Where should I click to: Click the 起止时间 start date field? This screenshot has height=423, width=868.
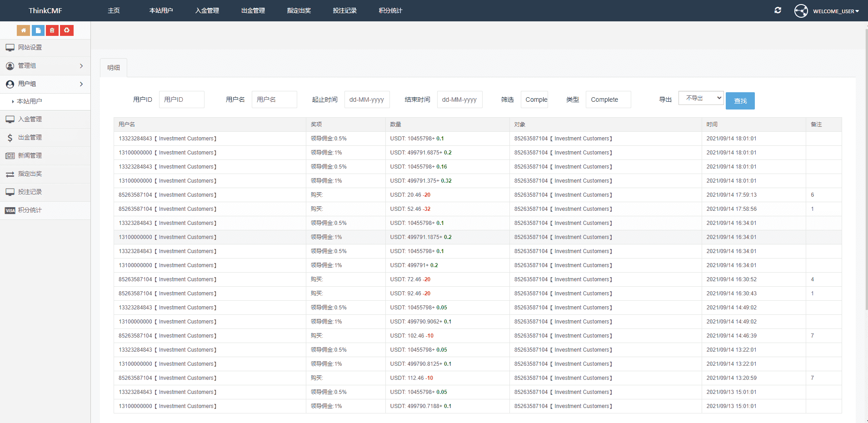coord(367,100)
